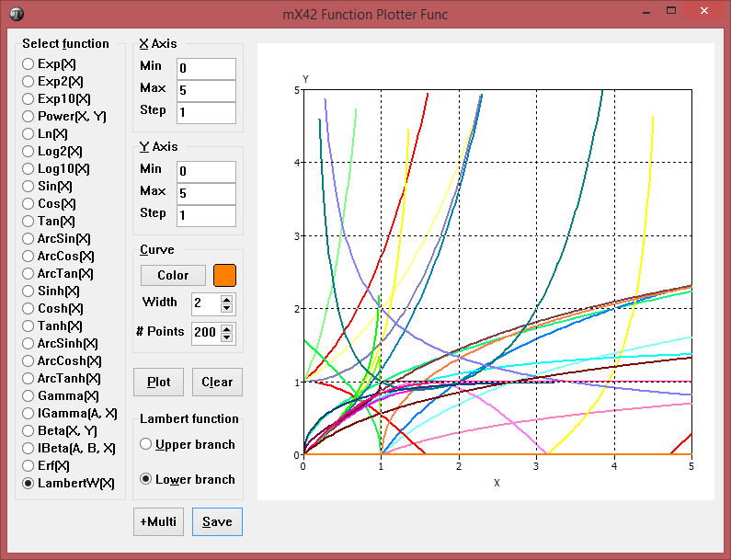
Task: Save the plot with Save button
Action: 217,521
